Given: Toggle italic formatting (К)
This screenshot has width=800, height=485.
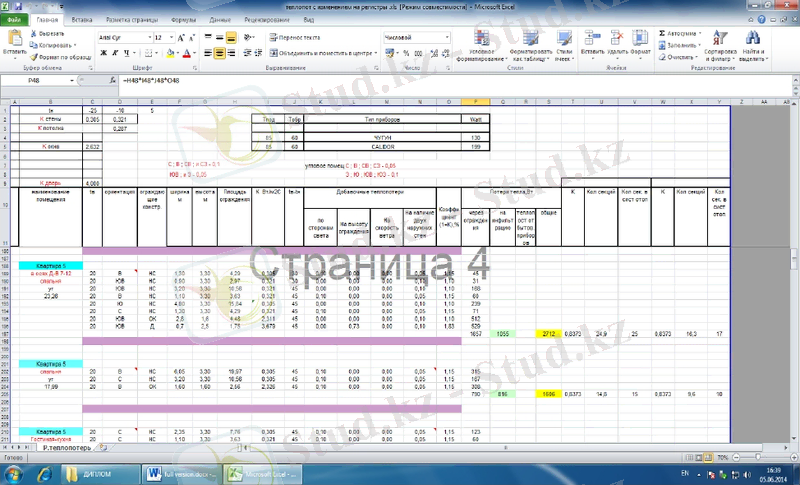Looking at the screenshot, I should pyautogui.click(x=114, y=54).
